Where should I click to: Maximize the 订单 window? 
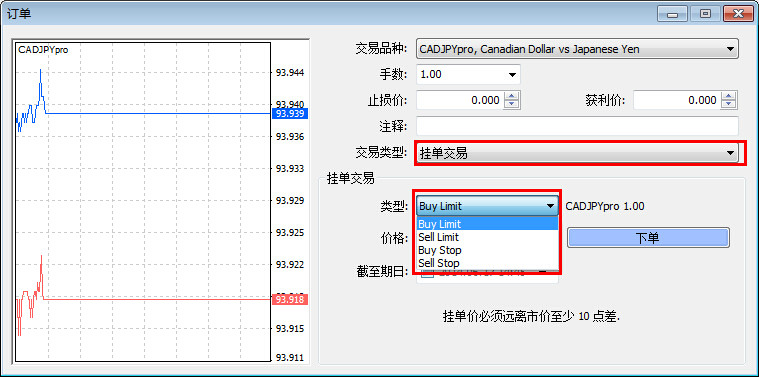coord(705,14)
